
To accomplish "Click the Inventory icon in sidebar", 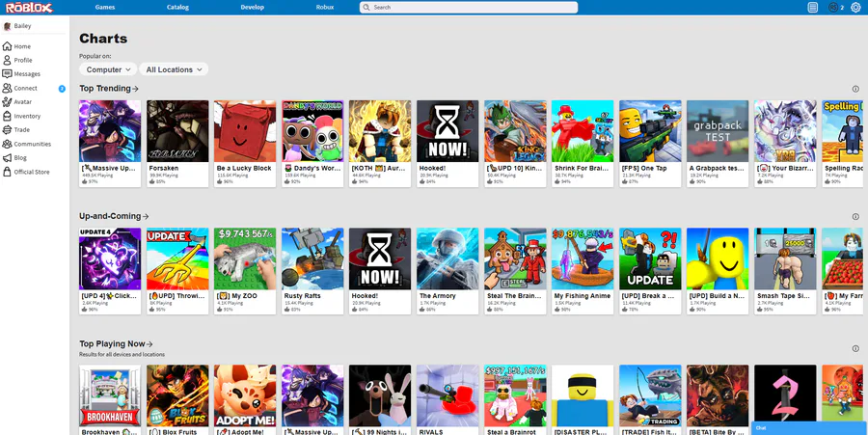I will [7, 116].
